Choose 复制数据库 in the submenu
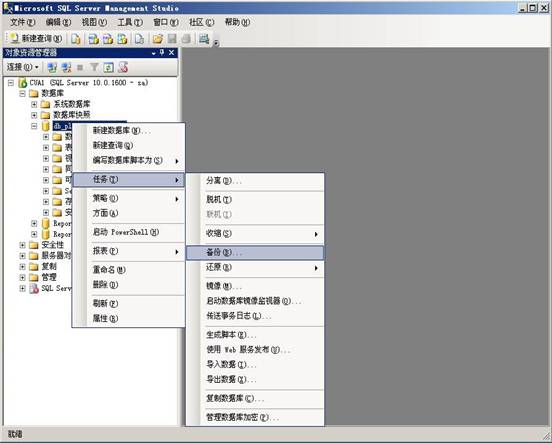The height and width of the screenshot is (443, 552). pyautogui.click(x=255, y=399)
